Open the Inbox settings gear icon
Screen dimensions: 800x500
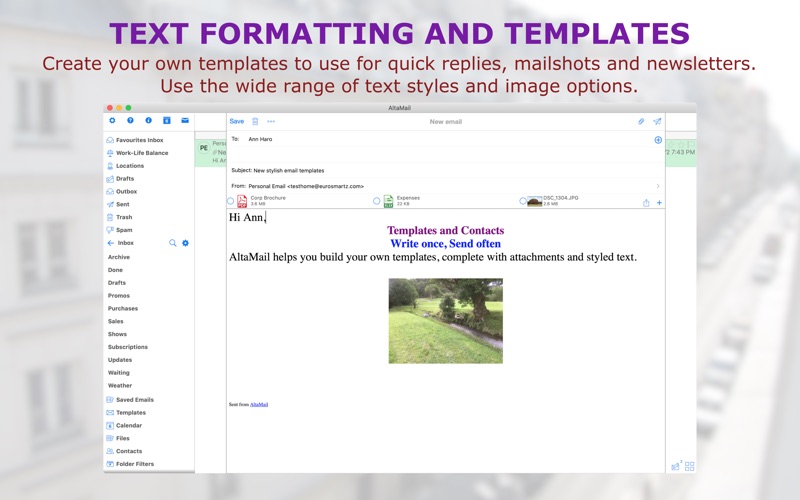pos(185,243)
